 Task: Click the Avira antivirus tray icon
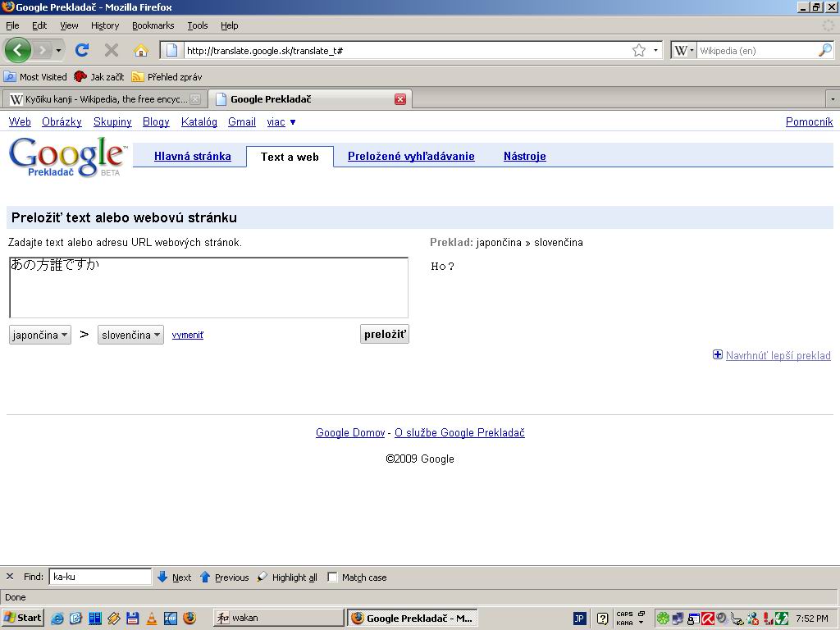708,619
